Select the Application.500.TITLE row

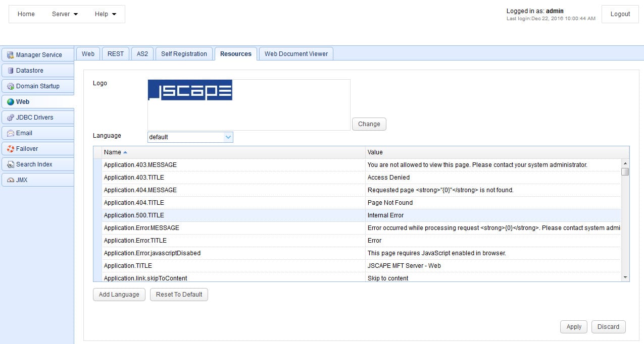coord(357,215)
